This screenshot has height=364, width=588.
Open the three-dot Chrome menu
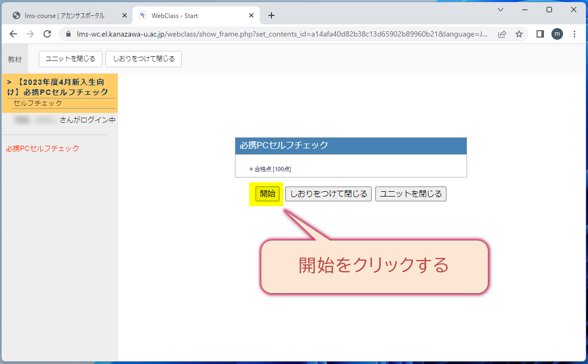[575, 33]
